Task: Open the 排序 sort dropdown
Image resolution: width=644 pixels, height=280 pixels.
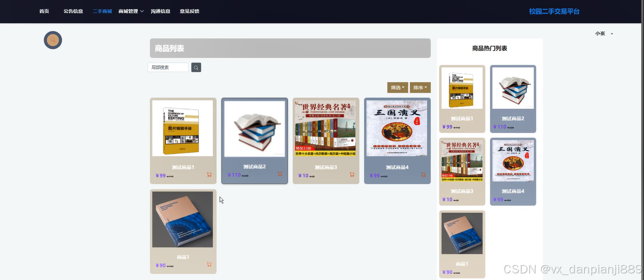Action: point(420,87)
